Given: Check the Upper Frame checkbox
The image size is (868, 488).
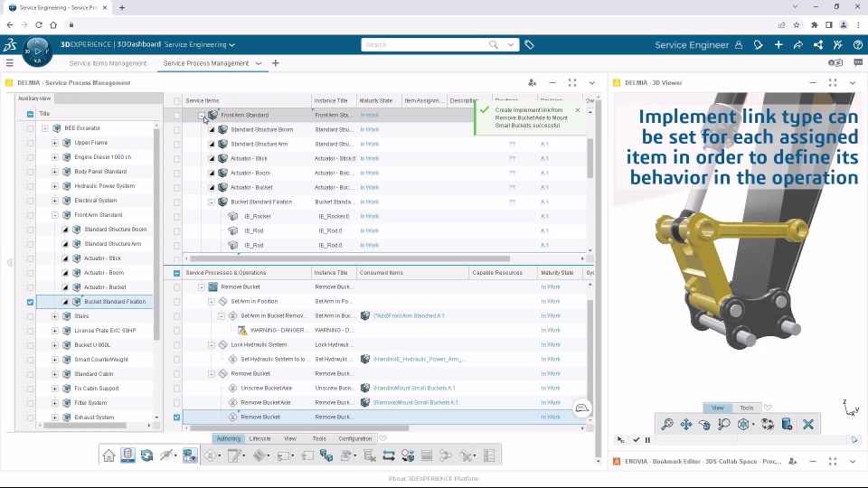Looking at the screenshot, I should 30,143.
